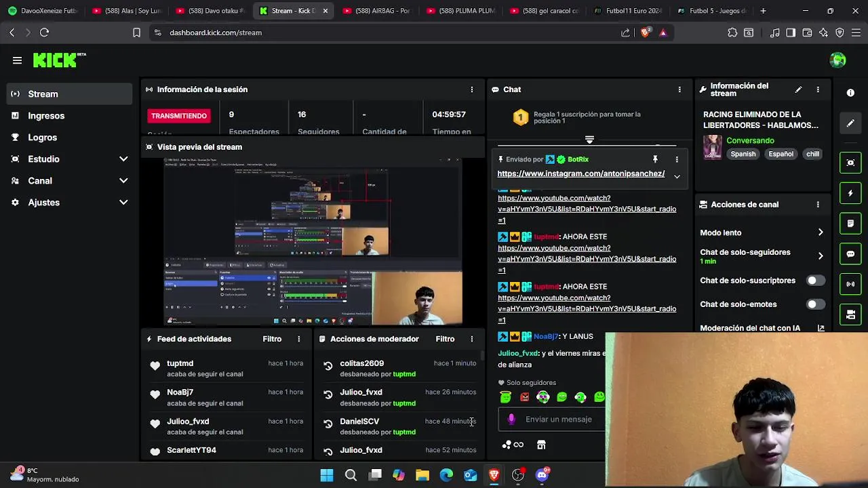This screenshot has height=488, width=868.
Task: Open channel actions three-dot menu
Action: 818,205
